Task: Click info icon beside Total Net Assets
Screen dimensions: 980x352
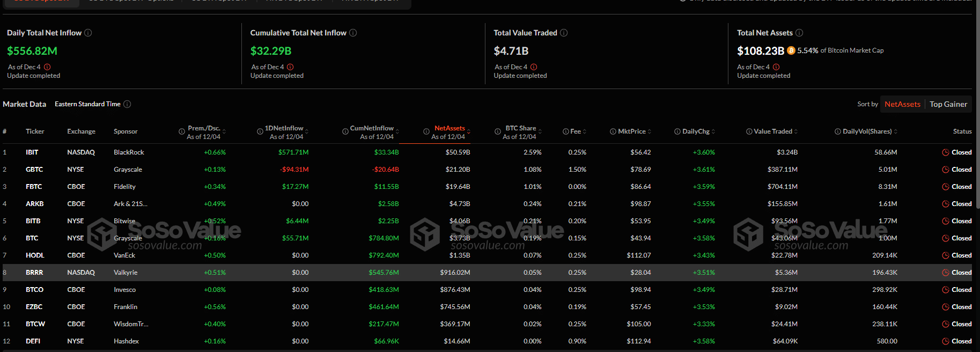Action: tap(799, 33)
